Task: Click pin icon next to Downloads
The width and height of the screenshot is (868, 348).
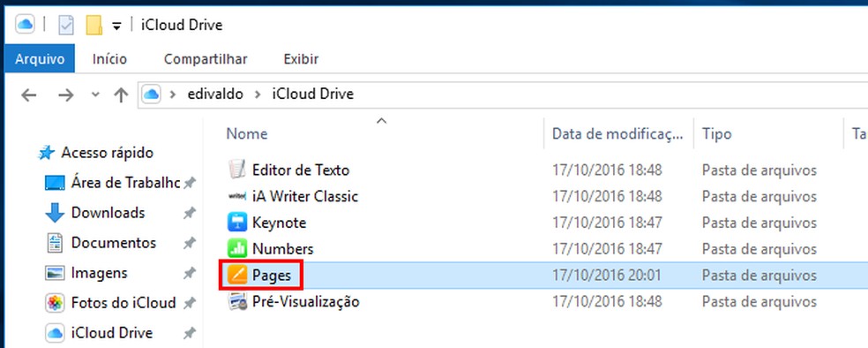Action: [190, 214]
